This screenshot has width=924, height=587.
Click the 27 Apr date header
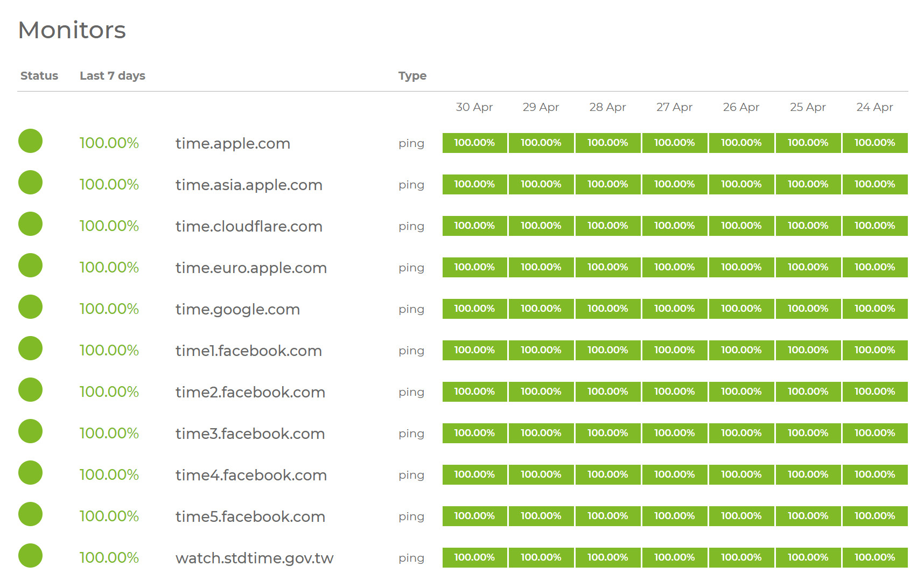(675, 107)
